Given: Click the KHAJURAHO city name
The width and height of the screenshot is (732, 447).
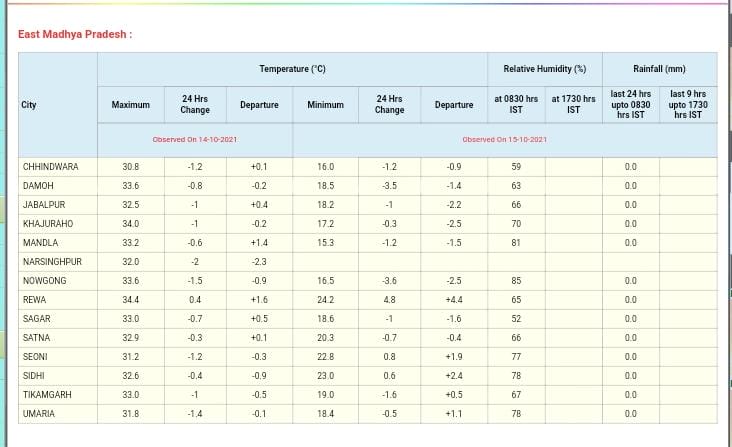Looking at the screenshot, I should 48,224.
